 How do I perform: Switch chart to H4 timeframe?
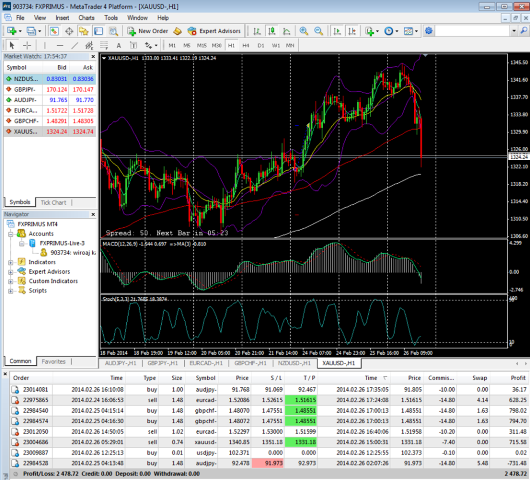[x=246, y=45]
